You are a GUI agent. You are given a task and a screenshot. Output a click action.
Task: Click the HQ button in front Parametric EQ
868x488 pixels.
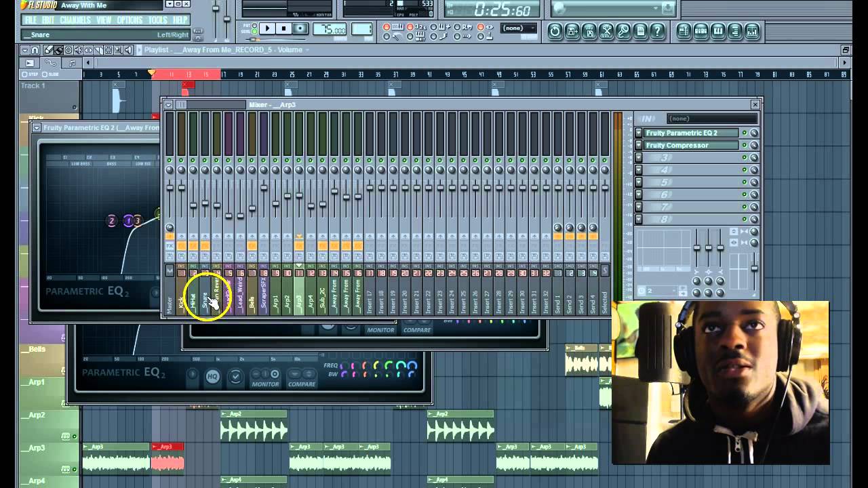[213, 376]
